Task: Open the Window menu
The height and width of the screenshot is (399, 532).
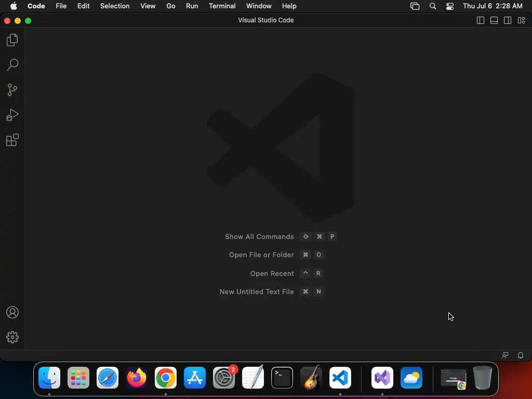Action: pyautogui.click(x=259, y=6)
